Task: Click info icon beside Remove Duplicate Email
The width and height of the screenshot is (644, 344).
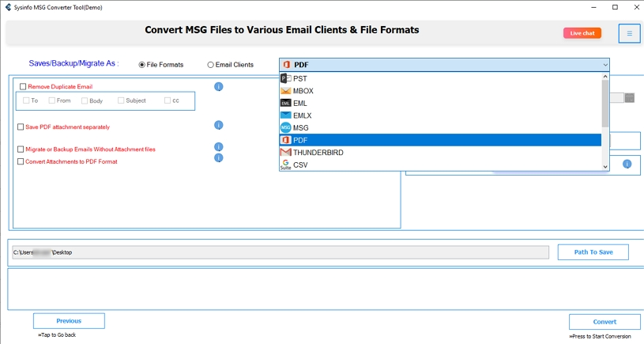Action: 219,87
